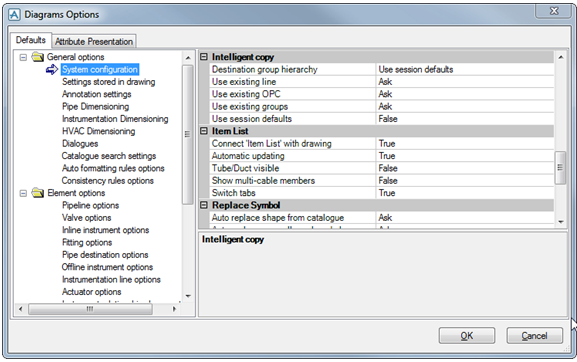Collapse the Element options tree node
577x362 pixels.
coord(23,193)
